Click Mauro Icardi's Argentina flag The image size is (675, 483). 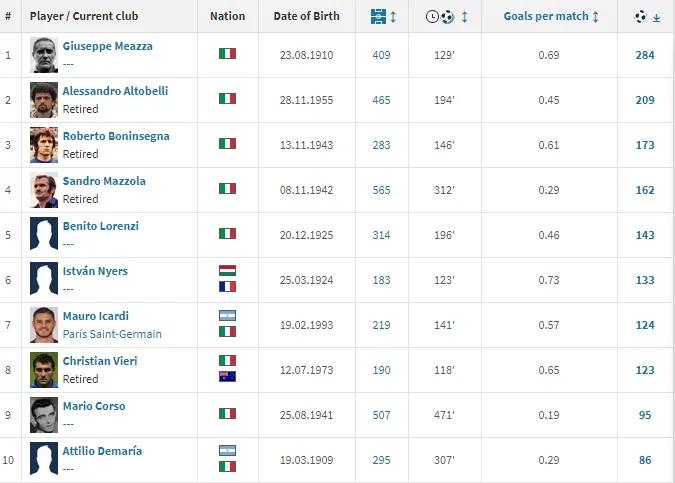click(227, 316)
